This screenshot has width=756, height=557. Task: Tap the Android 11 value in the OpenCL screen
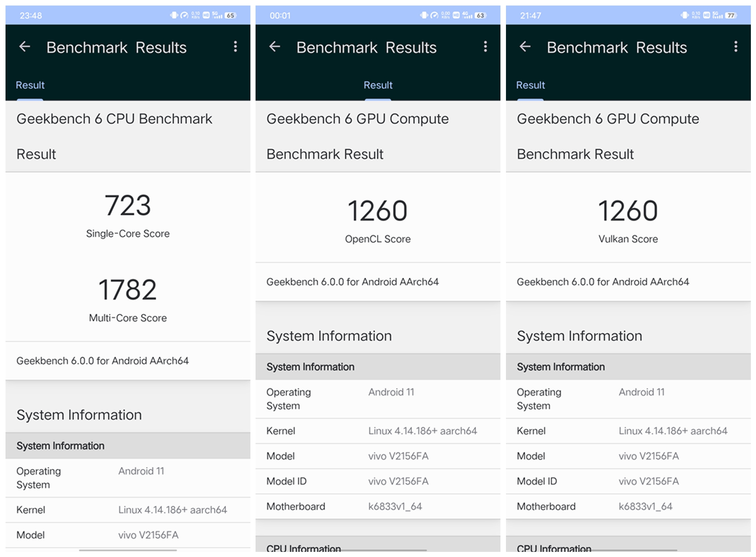point(391,392)
